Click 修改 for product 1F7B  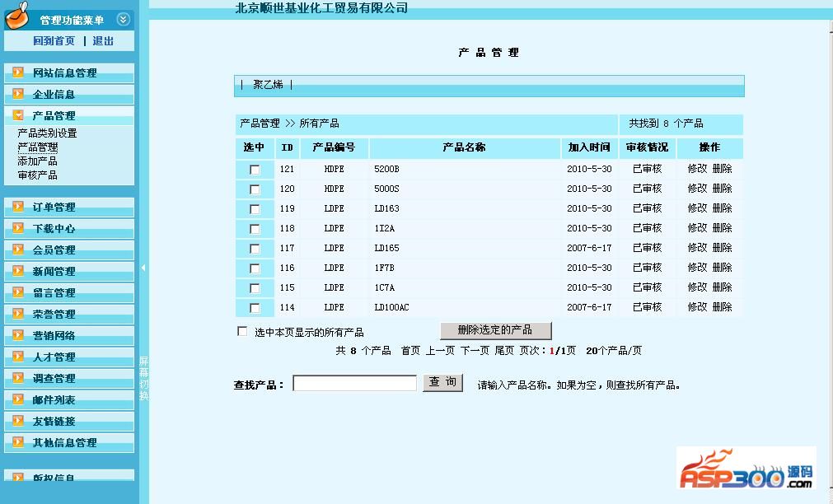click(697, 267)
